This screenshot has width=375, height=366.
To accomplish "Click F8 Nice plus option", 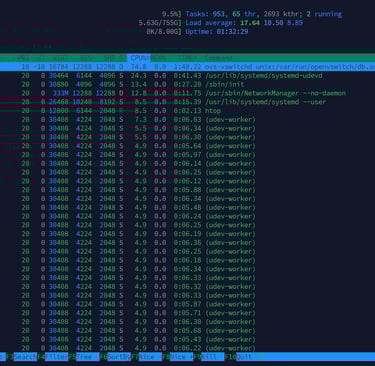I will 177,357.
